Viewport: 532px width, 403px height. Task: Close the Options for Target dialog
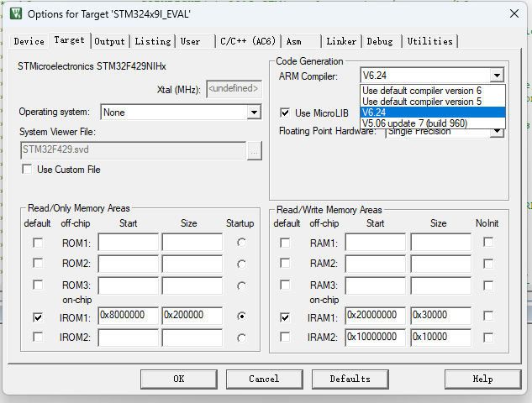[514, 13]
